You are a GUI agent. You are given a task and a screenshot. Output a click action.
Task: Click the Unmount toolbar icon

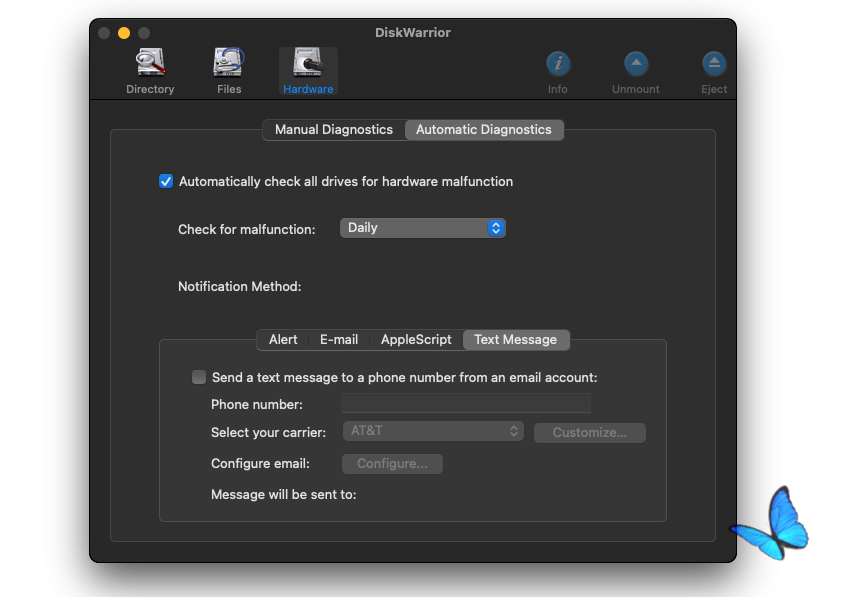coord(635,72)
